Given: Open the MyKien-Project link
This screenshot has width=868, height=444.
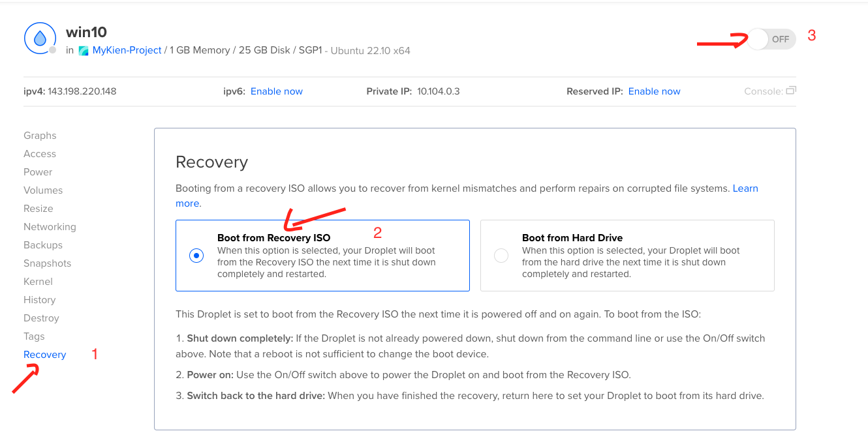Looking at the screenshot, I should tap(127, 50).
